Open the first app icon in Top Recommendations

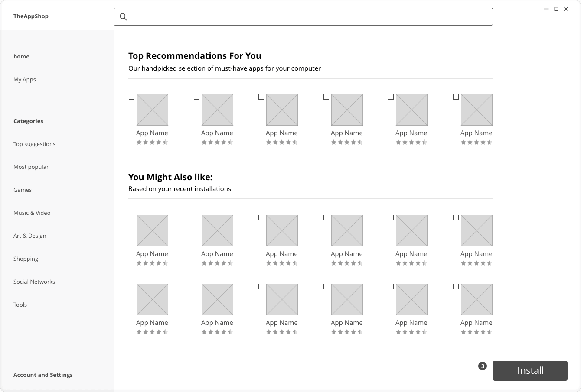tap(152, 110)
